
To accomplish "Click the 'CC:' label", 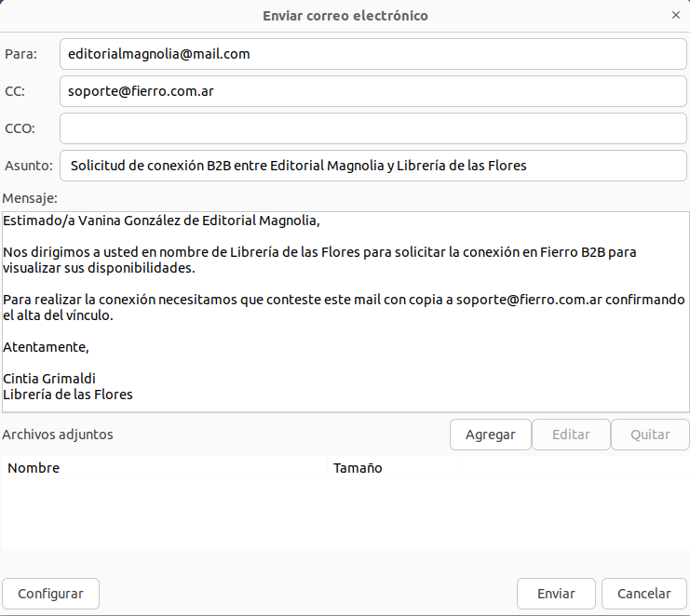I will (15, 91).
